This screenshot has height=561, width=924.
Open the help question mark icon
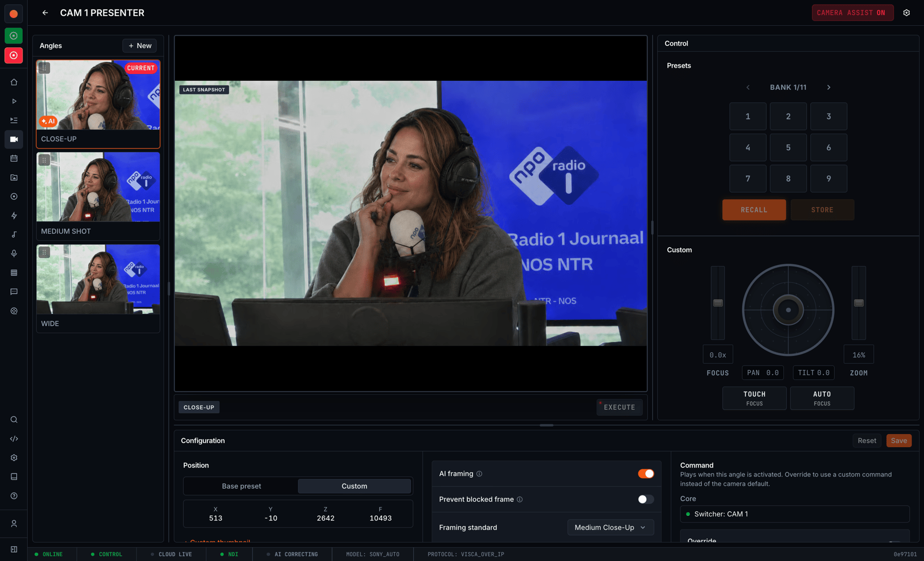14,496
